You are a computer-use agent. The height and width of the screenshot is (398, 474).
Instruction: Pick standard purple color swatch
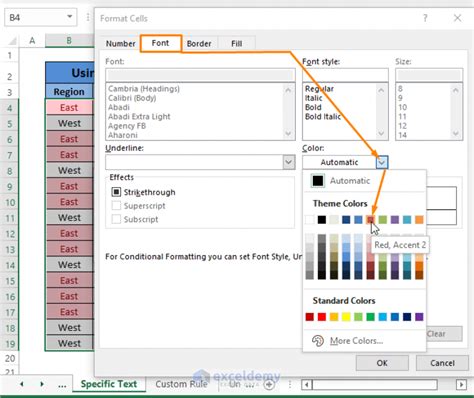point(419,316)
